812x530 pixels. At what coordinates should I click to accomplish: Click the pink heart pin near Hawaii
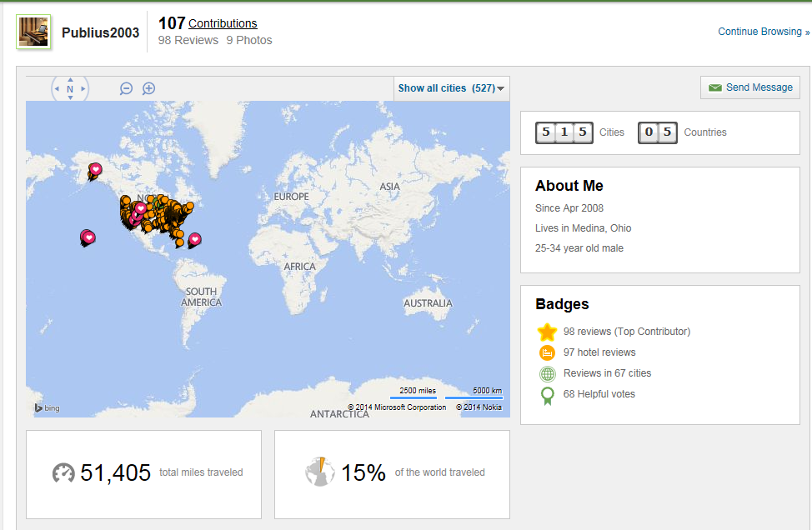(x=89, y=237)
